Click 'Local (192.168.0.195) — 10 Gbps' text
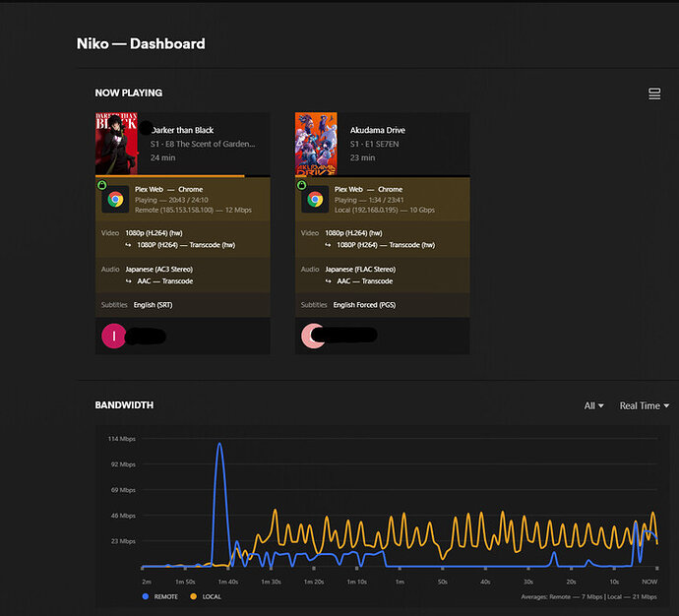 [385, 210]
